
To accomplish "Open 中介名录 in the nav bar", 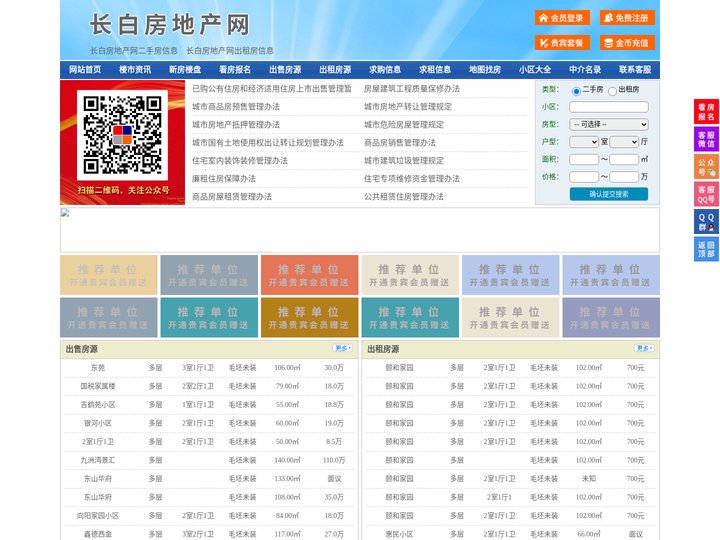I will [585, 70].
